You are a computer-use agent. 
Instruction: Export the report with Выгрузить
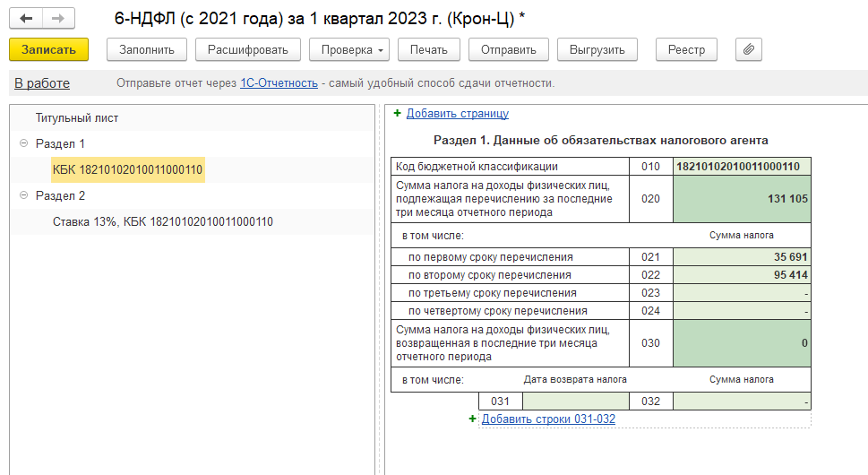(597, 49)
